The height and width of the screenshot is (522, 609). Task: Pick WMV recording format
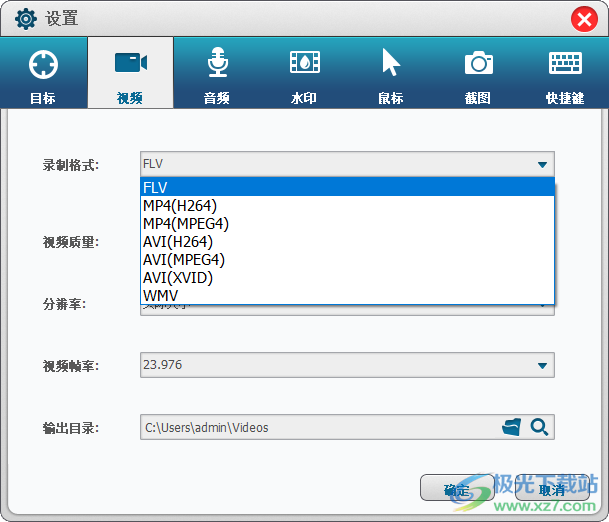point(347,296)
